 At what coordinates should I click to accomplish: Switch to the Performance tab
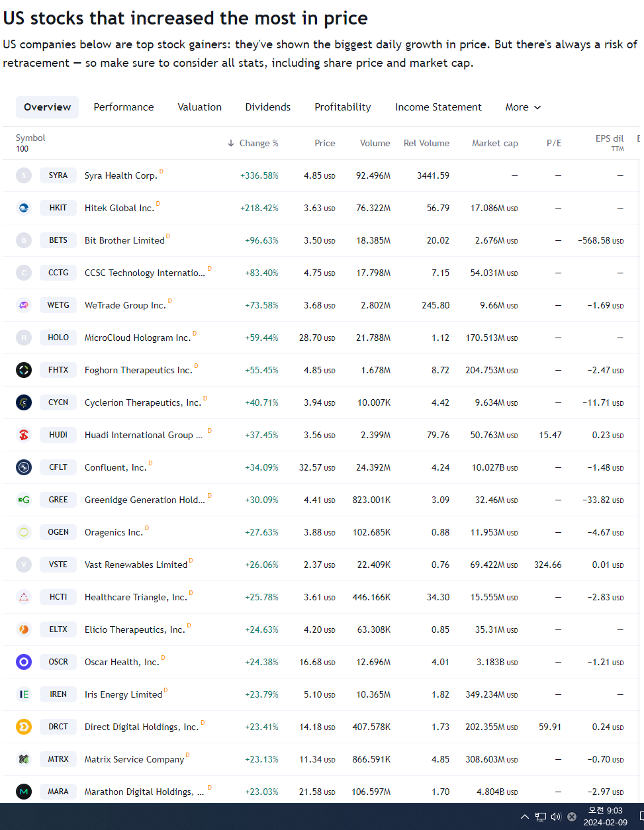click(x=124, y=107)
